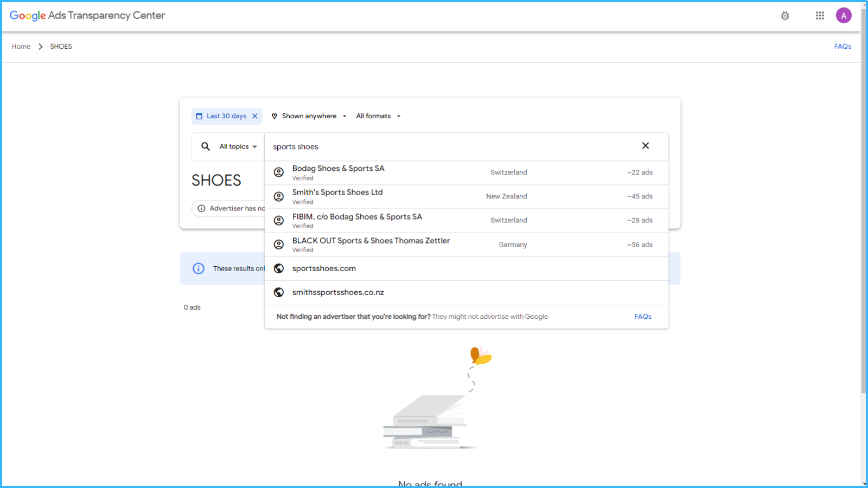
Task: Choose smithssportsshoes.co.nz website suggestion
Action: [x=467, y=292]
